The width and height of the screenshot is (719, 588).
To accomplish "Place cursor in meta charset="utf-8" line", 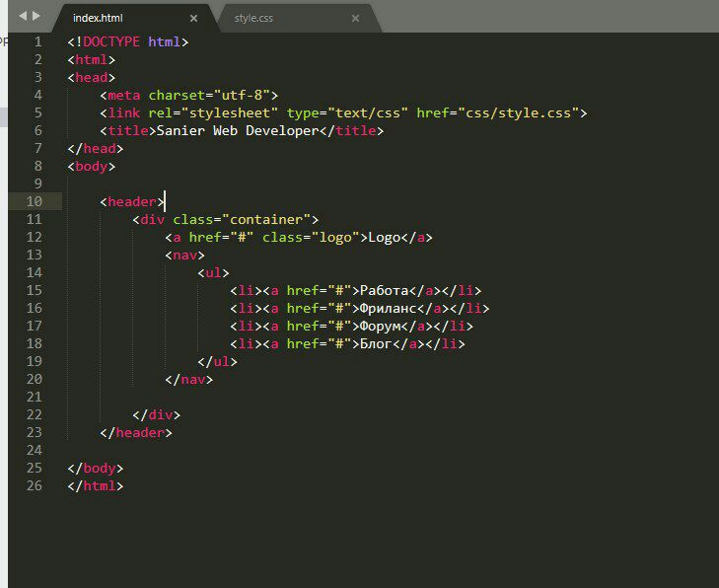I will 189,95.
